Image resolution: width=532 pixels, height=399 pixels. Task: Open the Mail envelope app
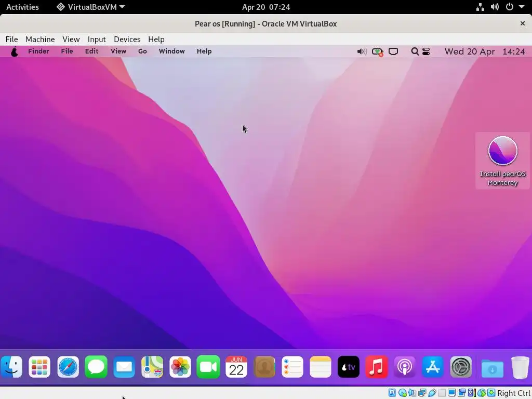(124, 367)
